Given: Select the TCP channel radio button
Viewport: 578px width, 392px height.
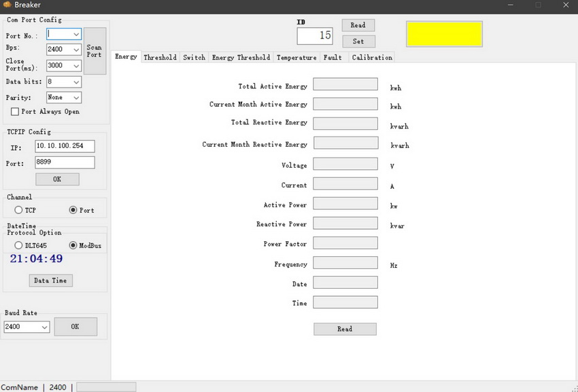Looking at the screenshot, I should [x=19, y=211].
